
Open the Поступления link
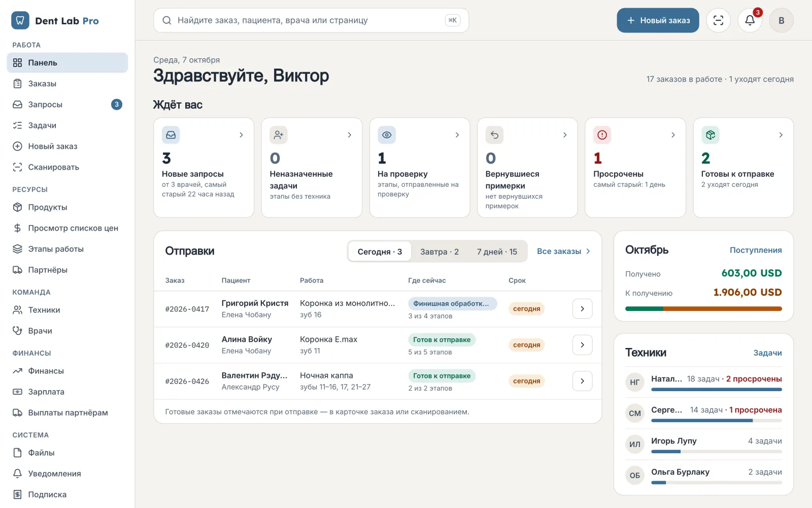click(756, 250)
